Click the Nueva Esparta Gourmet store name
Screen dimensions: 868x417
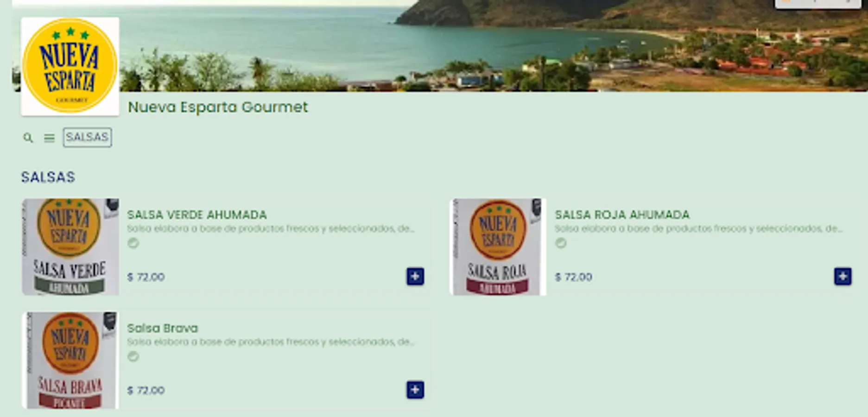click(x=218, y=107)
